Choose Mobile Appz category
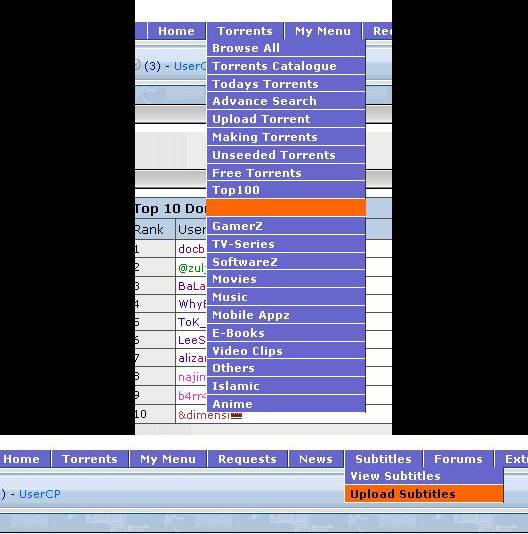 (286, 315)
